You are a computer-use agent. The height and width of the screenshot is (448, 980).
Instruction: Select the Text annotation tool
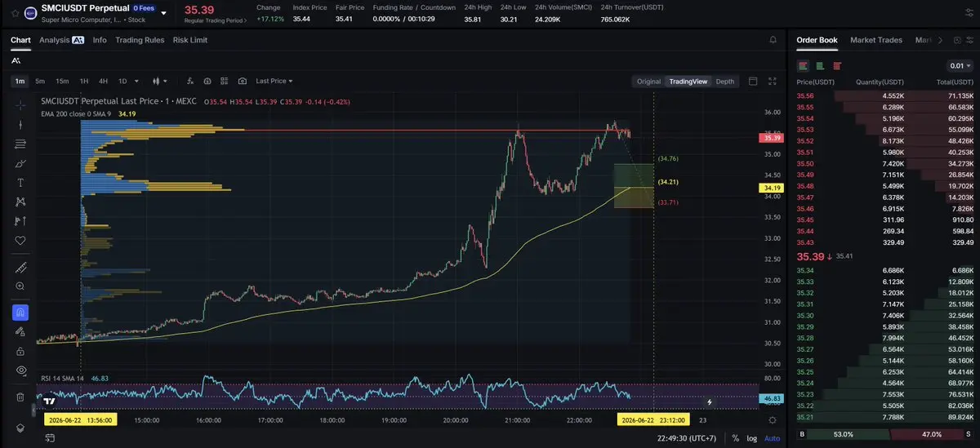[x=20, y=183]
